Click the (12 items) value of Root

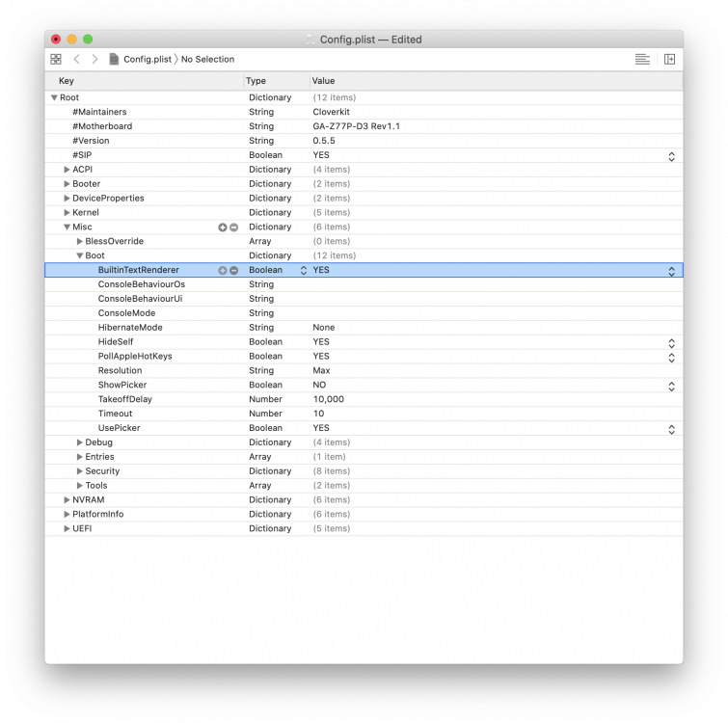[x=335, y=98]
